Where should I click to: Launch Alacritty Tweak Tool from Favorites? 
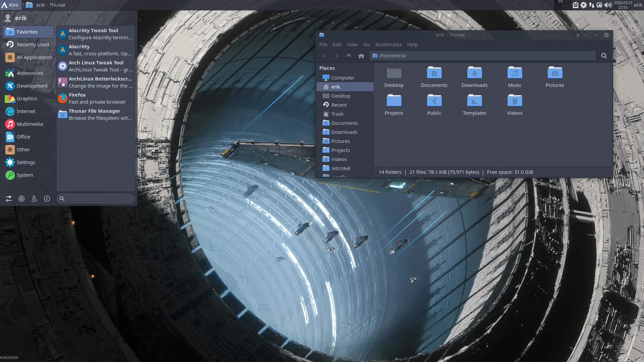point(96,34)
